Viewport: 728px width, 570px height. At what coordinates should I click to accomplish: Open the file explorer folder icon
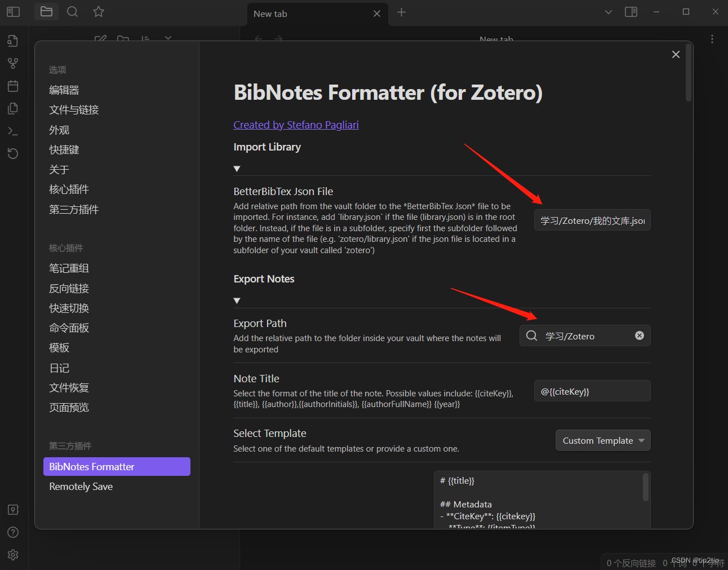click(47, 12)
